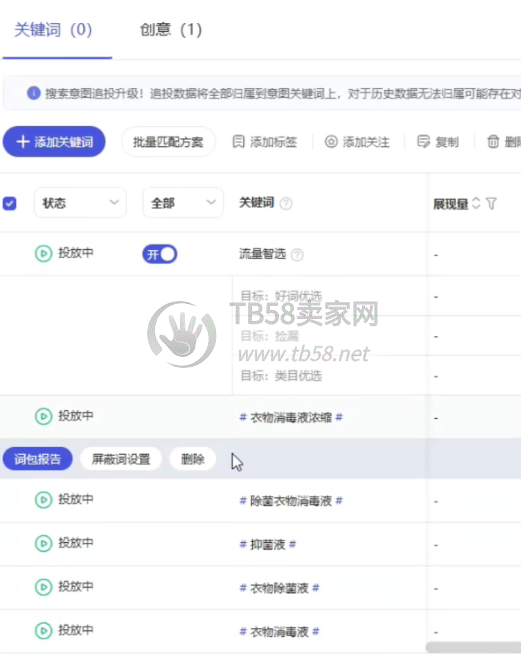Select the 关键词 (0) tab
521x668 pixels.
(x=53, y=30)
